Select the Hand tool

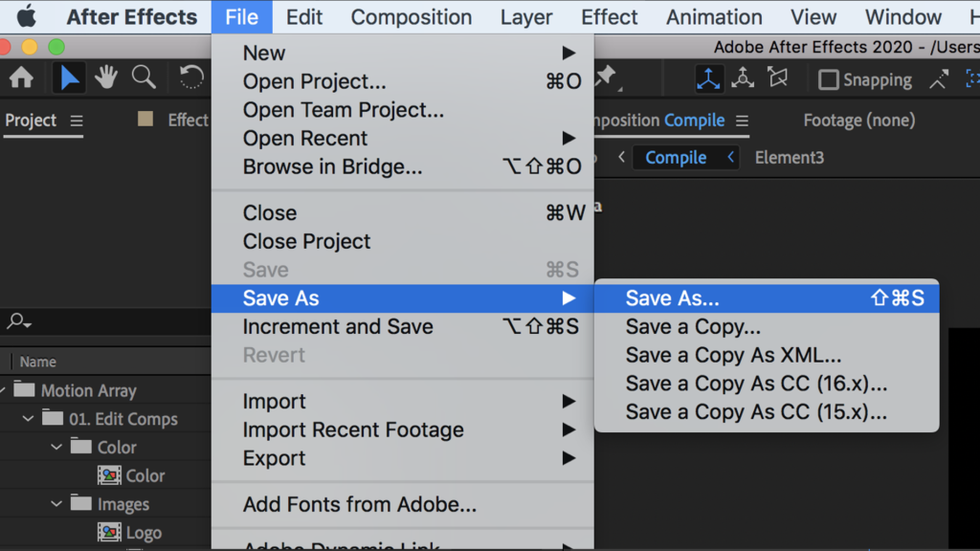(x=106, y=78)
